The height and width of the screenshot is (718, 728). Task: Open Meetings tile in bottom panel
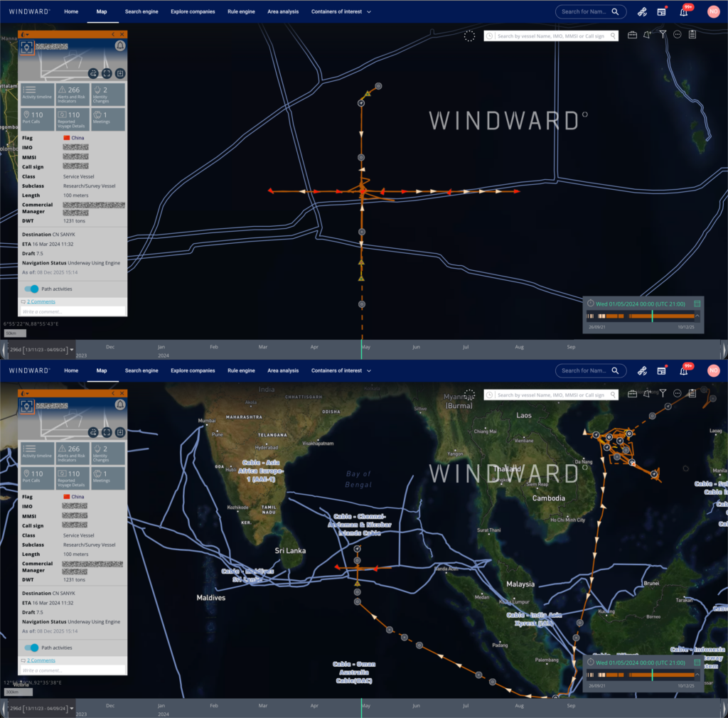[x=108, y=478]
